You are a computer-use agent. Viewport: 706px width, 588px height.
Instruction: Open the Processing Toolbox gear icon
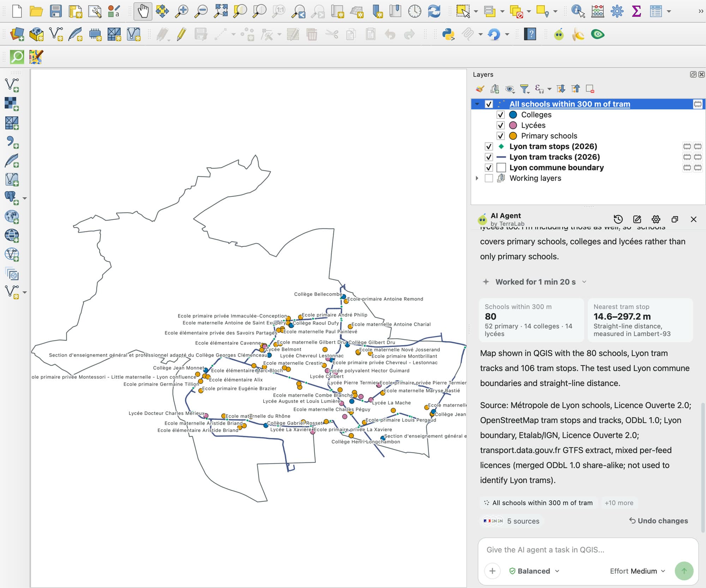click(x=617, y=11)
